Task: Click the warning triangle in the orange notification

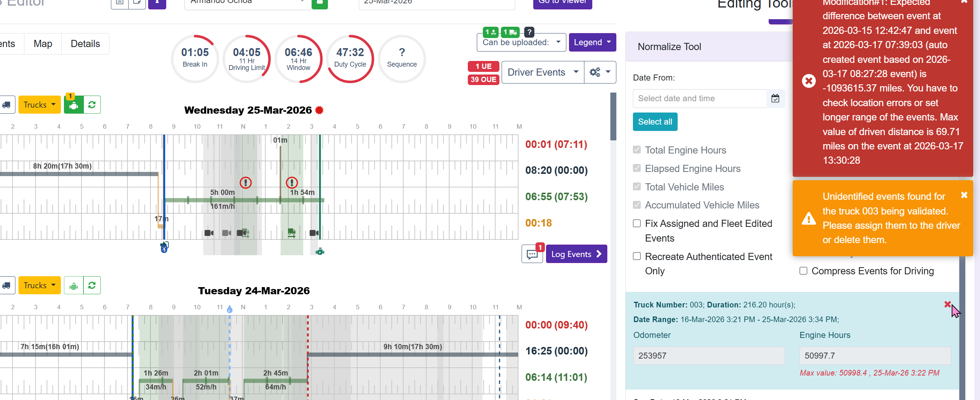Action: 809,219
